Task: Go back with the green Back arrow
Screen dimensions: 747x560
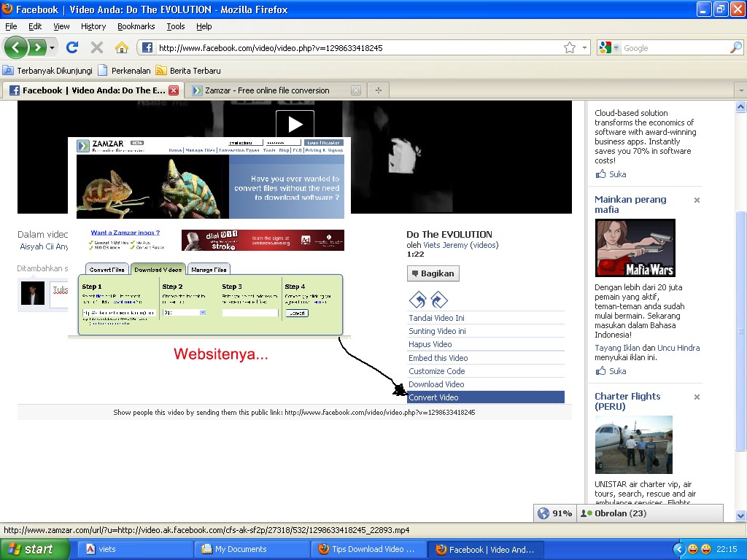Action: pos(16,47)
